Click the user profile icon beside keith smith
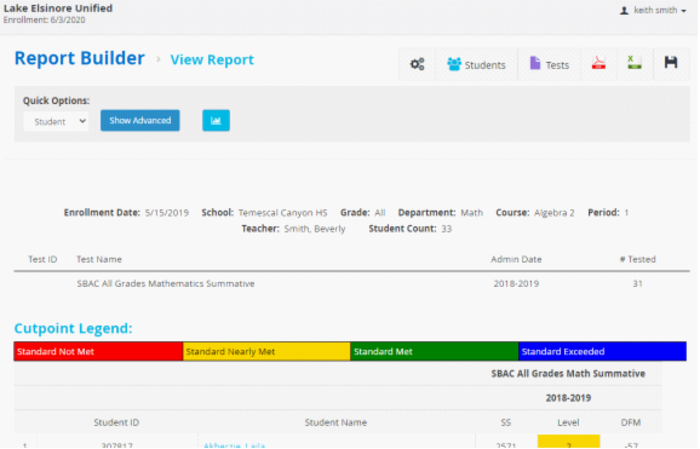The height and width of the screenshot is (449, 700). (624, 10)
